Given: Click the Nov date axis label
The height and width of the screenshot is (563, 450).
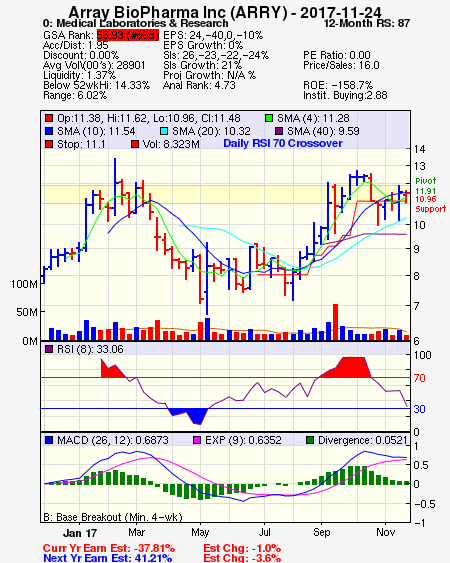Looking at the screenshot, I should tap(386, 532).
